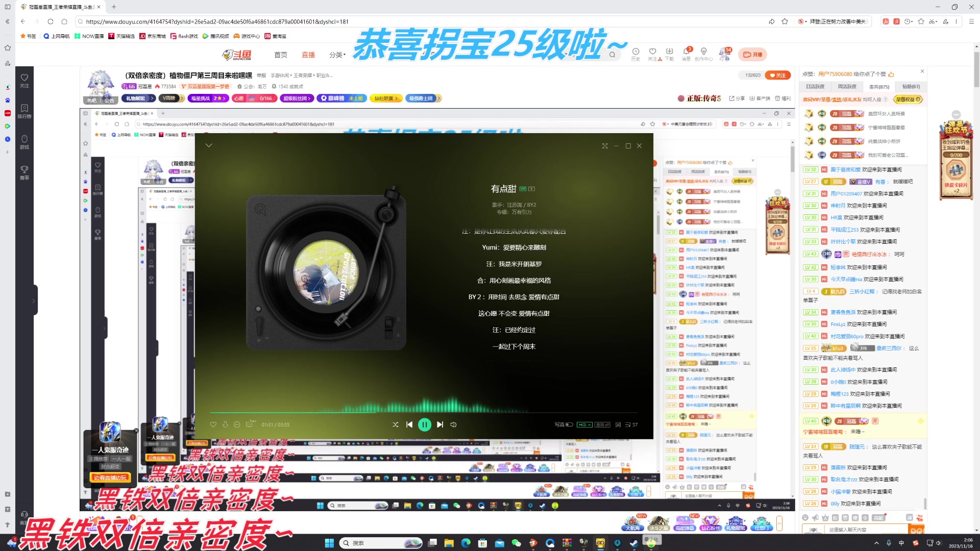980x551 pixels.
Task: Toggle desktop lyrics 词 button
Action: [618, 424]
